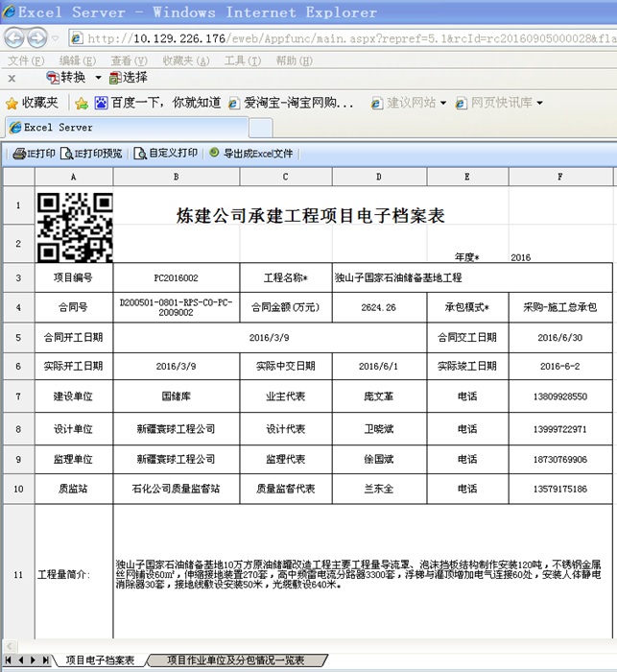This screenshot has width=617, height=672.
Task: Open the recent pages dropdown beside Forward
Action: pyautogui.click(x=56, y=38)
